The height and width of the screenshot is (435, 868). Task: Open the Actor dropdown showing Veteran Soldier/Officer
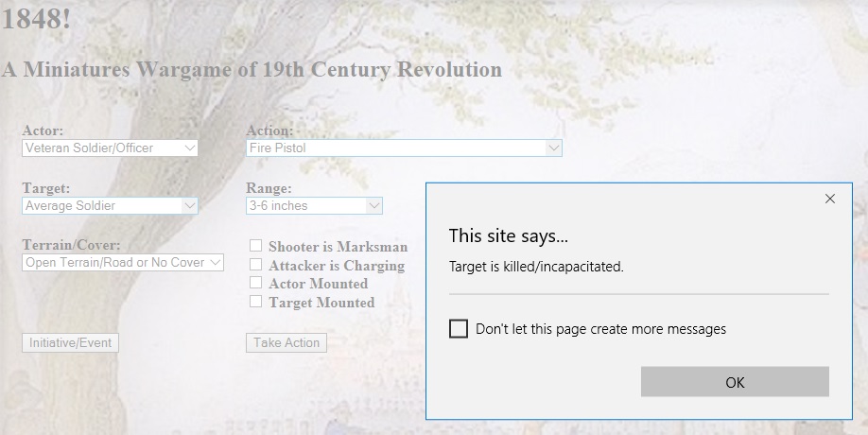click(x=110, y=148)
